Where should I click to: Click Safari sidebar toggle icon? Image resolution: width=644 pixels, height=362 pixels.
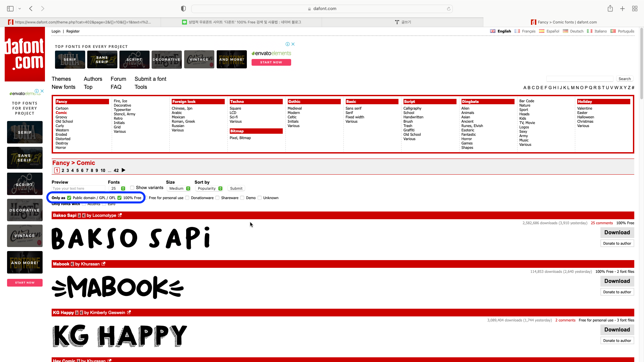click(x=10, y=8)
